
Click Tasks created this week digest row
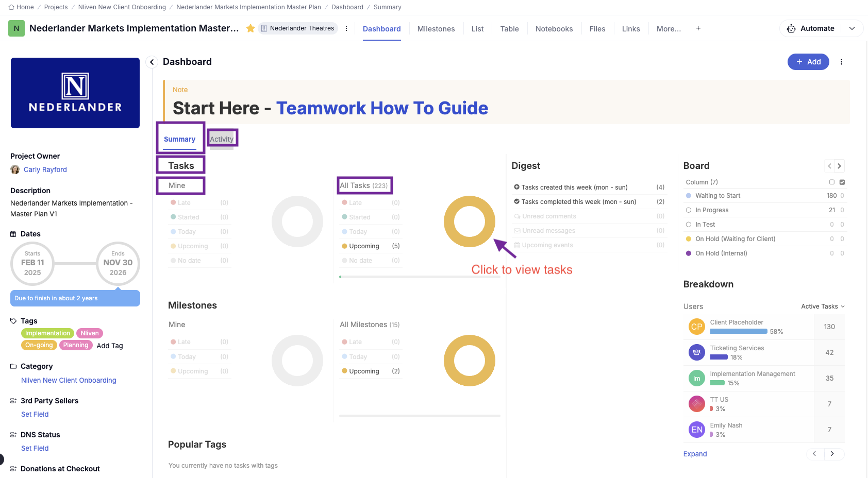click(x=589, y=187)
